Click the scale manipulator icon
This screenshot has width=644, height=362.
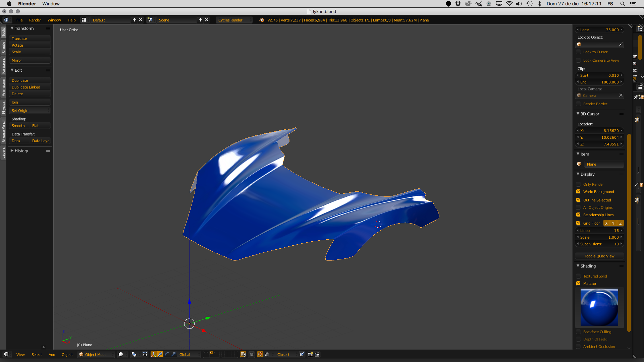(173, 354)
